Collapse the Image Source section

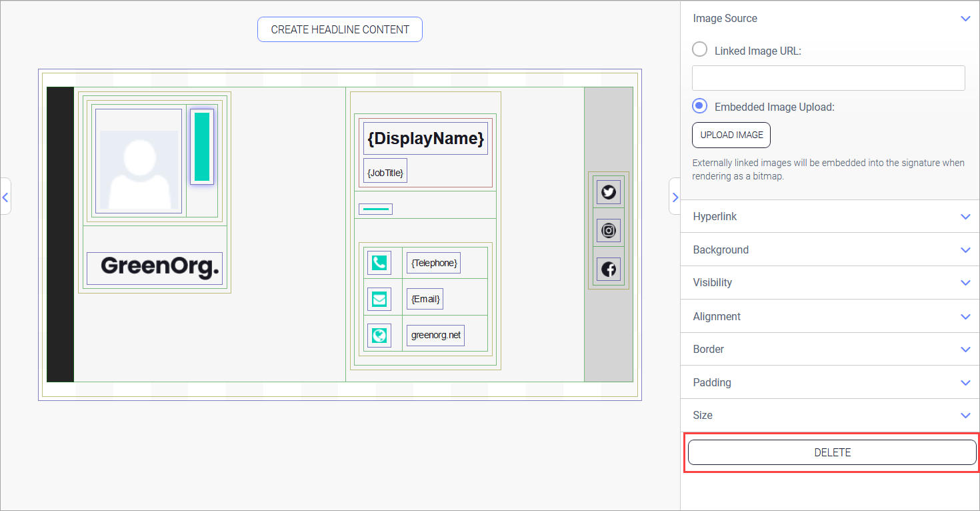[965, 19]
